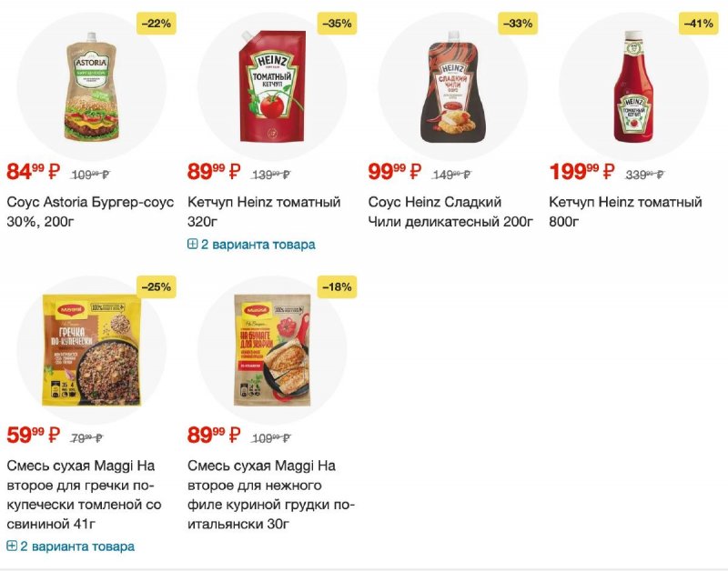Open the "Кетчуп Heinz томатный 800г" title
The image size is (728, 571).
pos(625,212)
